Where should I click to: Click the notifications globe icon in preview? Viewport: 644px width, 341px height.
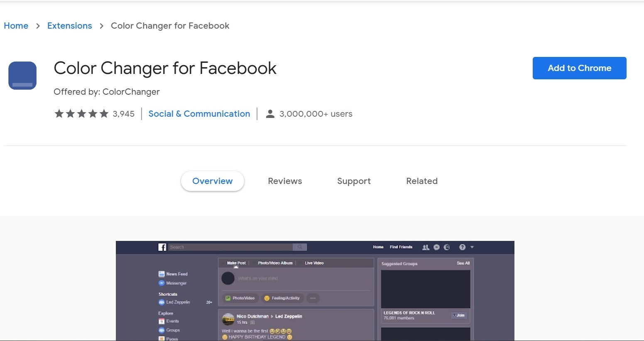pyautogui.click(x=447, y=247)
